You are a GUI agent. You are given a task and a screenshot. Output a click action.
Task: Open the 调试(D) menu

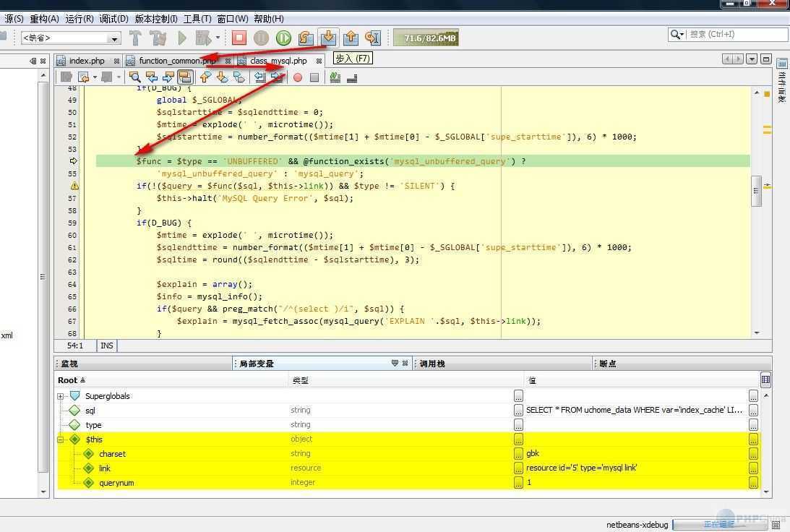[x=114, y=19]
